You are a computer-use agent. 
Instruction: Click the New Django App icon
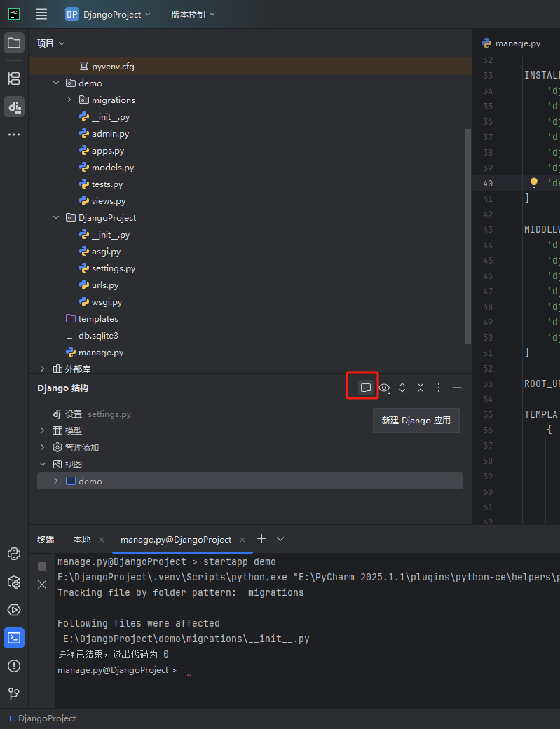tap(366, 387)
